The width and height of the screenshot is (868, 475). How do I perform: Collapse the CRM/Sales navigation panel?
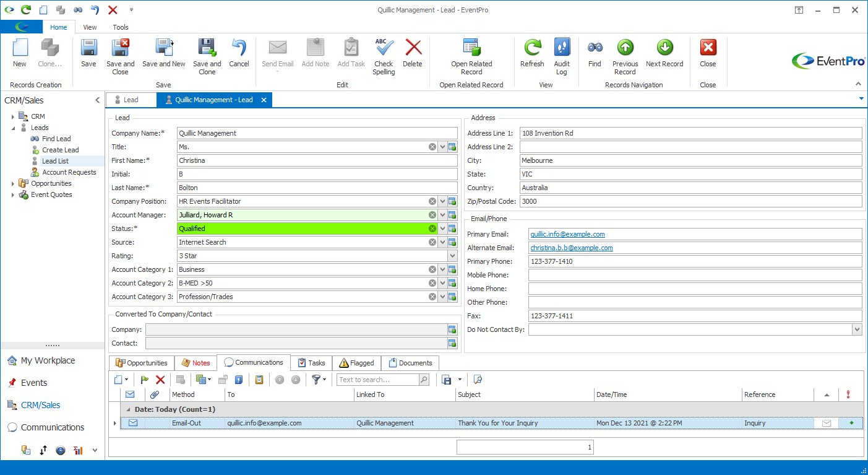(x=97, y=100)
